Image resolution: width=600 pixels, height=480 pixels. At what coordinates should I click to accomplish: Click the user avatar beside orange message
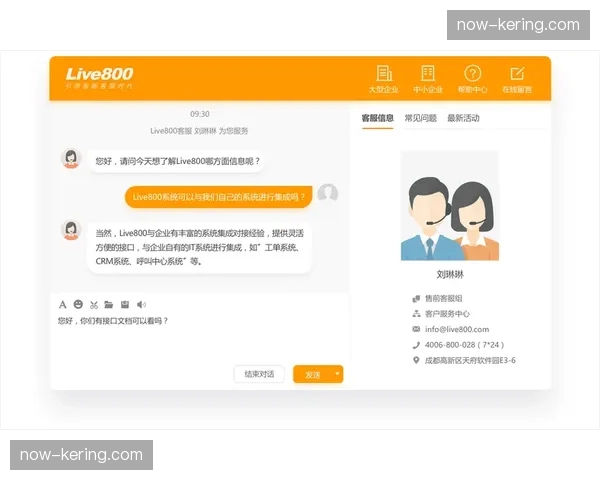(328, 193)
